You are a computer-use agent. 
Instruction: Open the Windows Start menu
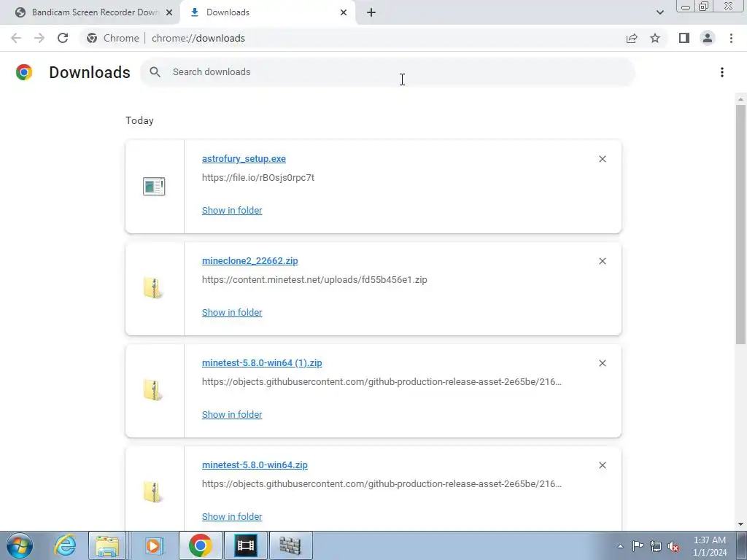[20, 545]
